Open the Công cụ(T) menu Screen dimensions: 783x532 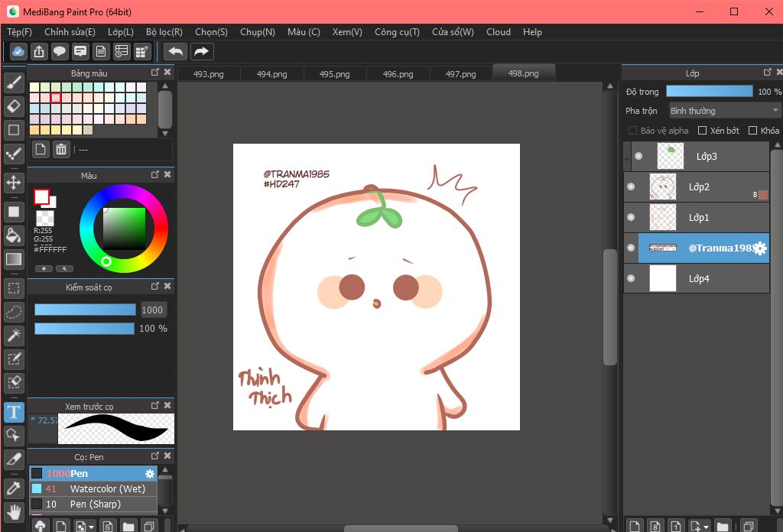tap(397, 32)
